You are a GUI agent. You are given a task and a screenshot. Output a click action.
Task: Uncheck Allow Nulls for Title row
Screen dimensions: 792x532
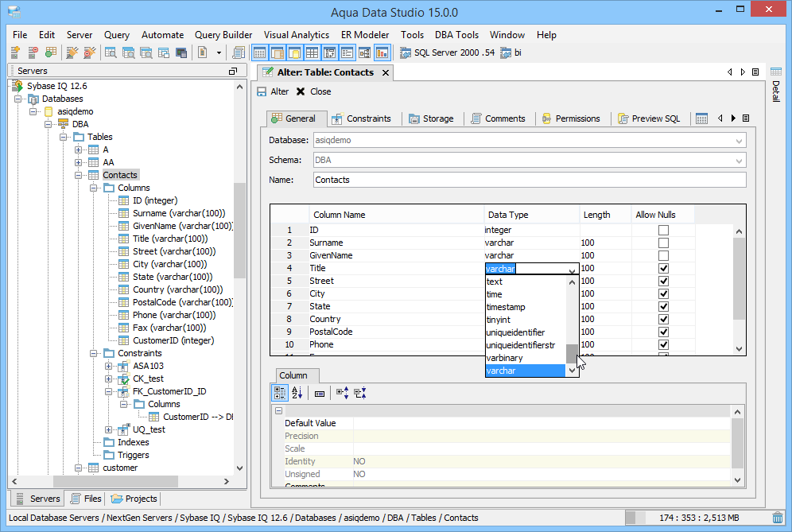[x=663, y=268]
